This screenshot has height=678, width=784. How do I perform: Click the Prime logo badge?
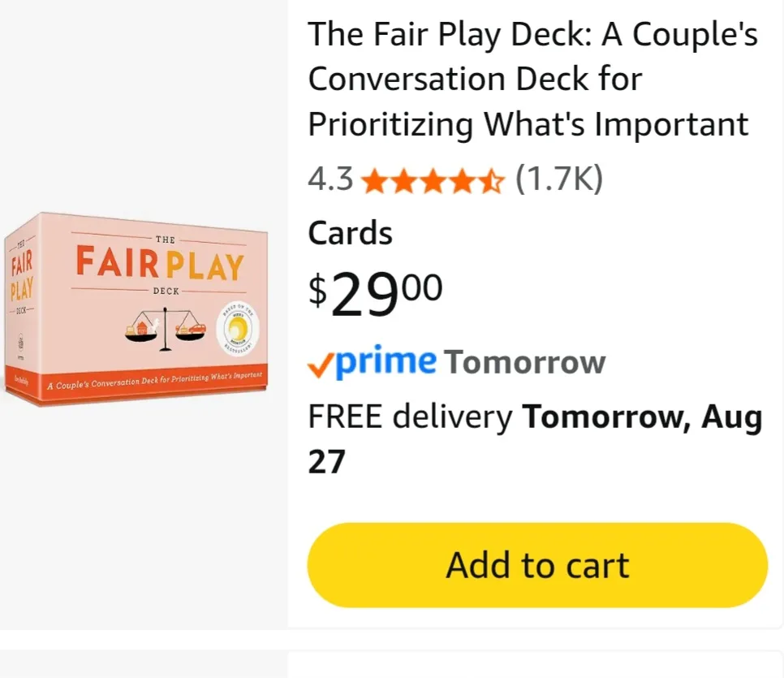(378, 361)
